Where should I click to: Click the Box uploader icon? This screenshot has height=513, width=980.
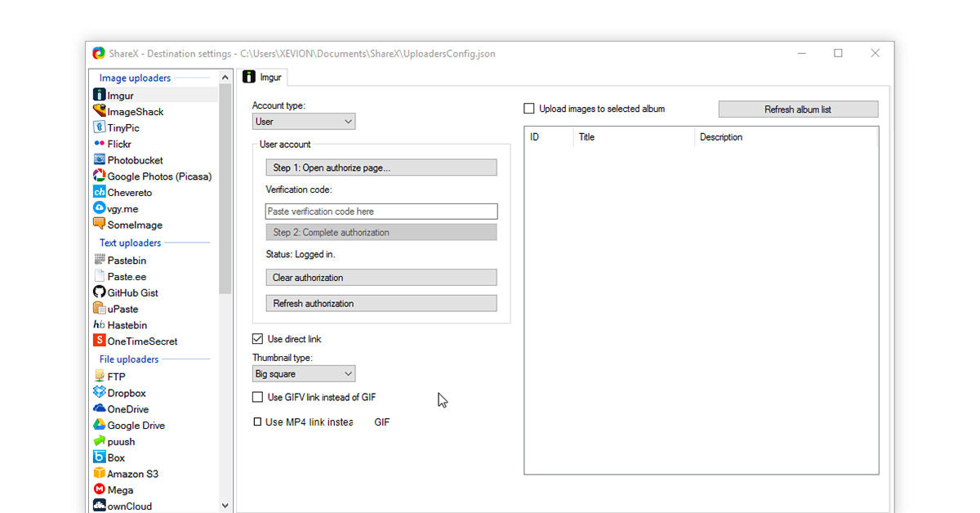100,457
